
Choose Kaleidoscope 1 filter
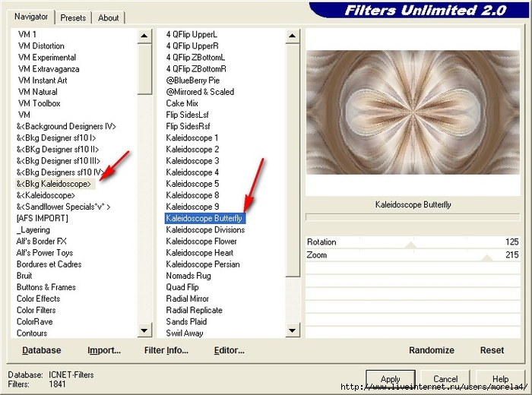[192, 138]
